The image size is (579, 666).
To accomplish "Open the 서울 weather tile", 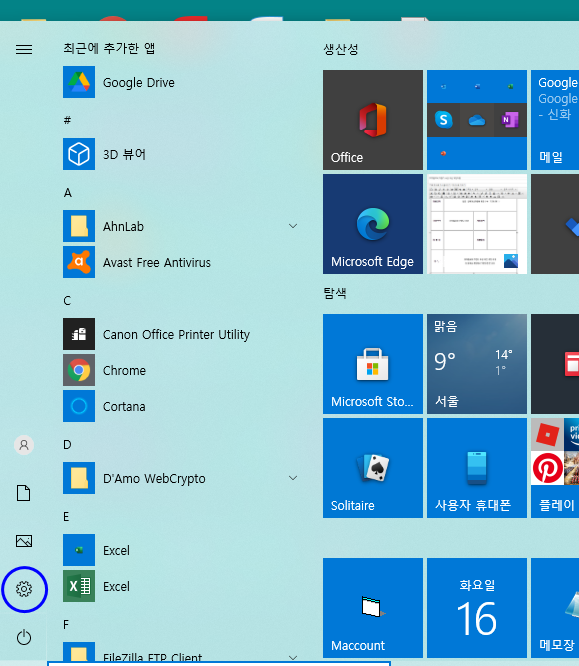I will [477, 364].
